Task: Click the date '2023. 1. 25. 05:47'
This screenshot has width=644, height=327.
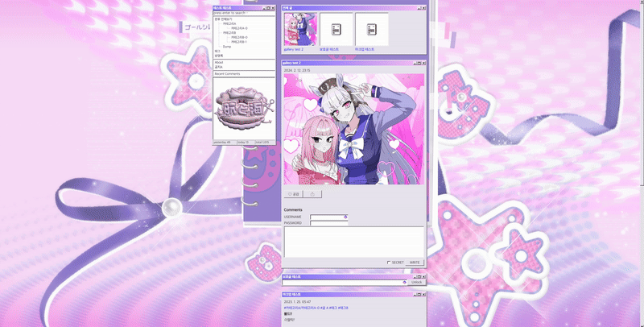Action: point(297,302)
